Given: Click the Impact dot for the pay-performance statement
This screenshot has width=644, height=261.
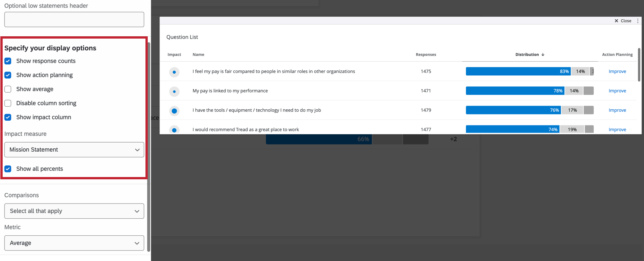Looking at the screenshot, I should click(174, 91).
